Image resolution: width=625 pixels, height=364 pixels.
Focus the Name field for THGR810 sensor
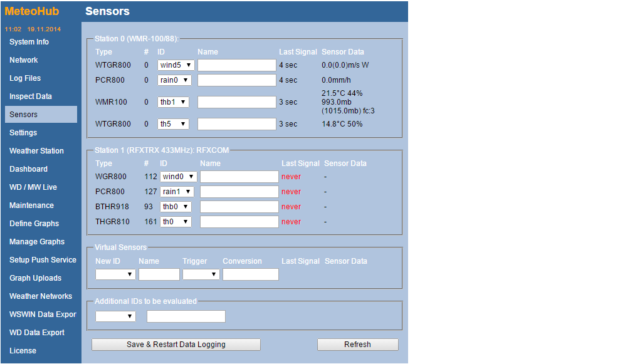point(239,222)
